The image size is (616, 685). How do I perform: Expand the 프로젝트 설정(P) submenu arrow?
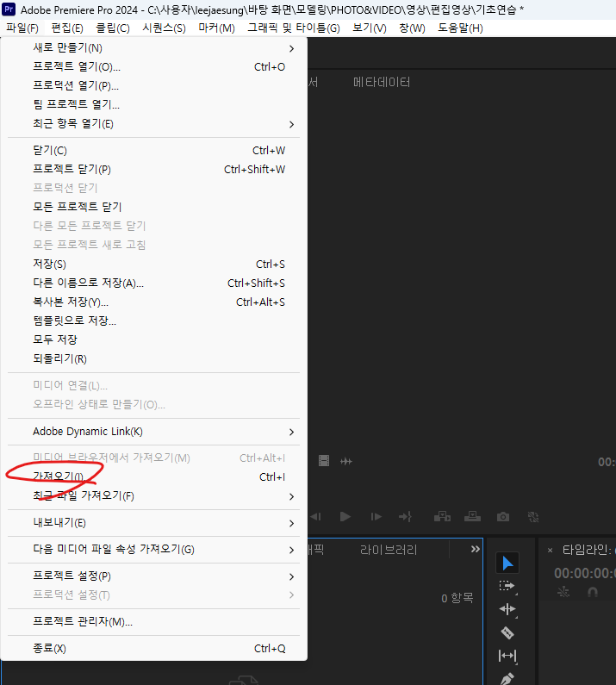tap(291, 576)
